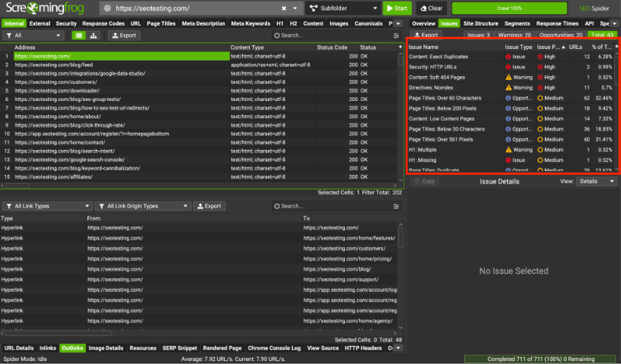Open search options in outlinks panel

point(397,206)
